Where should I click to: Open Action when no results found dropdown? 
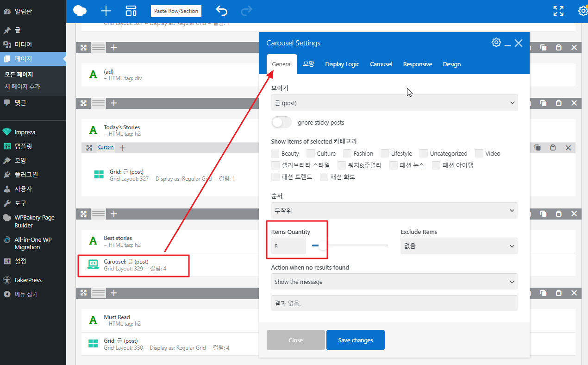(x=394, y=282)
